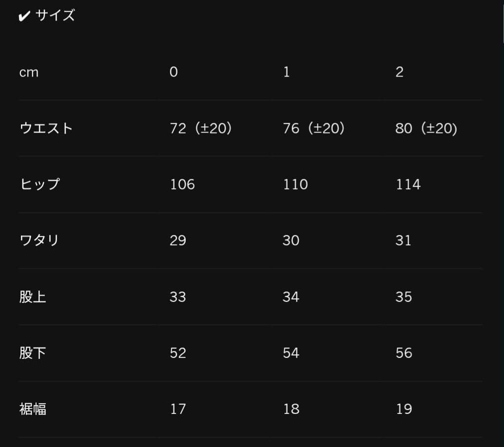Select the 股下 row label
Viewport: 504px width, 447px height.
pyautogui.click(x=33, y=353)
